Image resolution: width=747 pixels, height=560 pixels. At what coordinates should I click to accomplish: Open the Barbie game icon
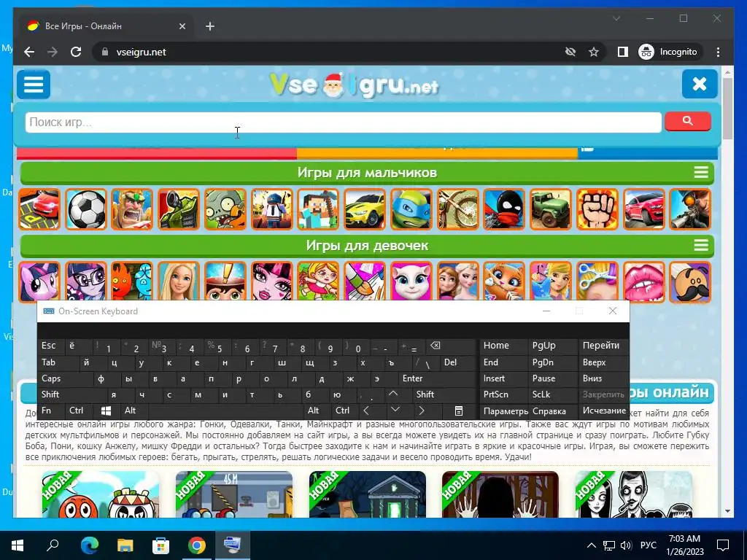(x=179, y=282)
